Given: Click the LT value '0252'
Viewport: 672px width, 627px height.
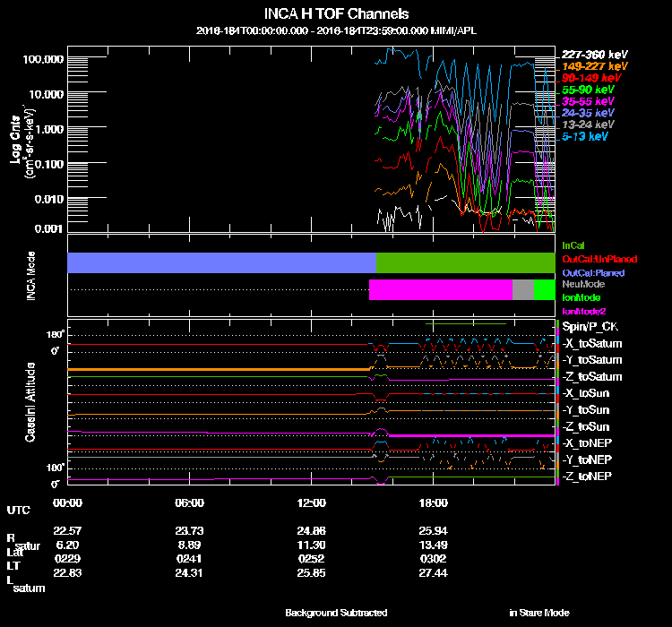Looking at the screenshot, I should pos(312,559).
